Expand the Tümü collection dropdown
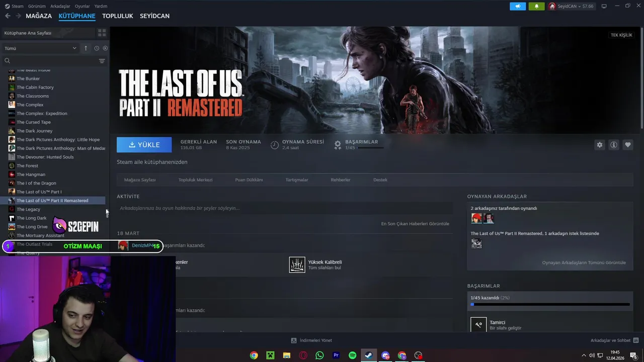The height and width of the screenshot is (362, 644). [40, 48]
